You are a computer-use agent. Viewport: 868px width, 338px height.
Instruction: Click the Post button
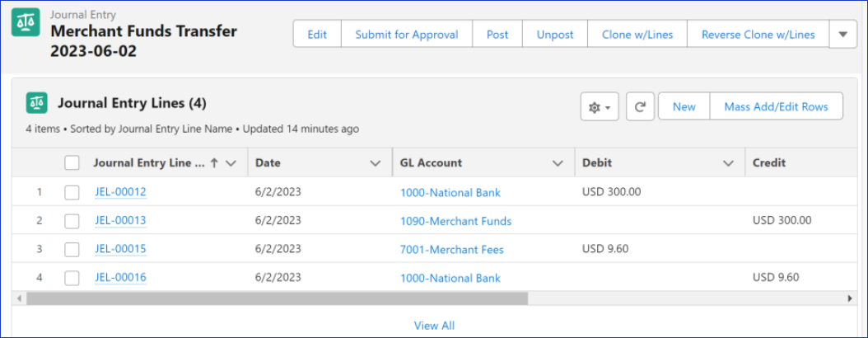pos(497,35)
